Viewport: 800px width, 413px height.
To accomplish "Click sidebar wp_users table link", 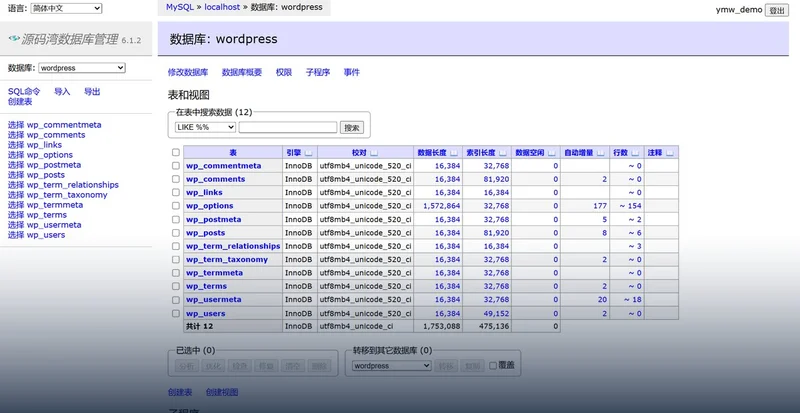I will pyautogui.click(x=46, y=235).
